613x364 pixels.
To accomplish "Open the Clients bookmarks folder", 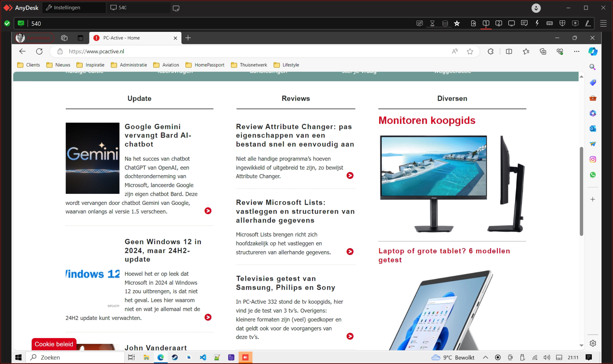I will (28, 65).
